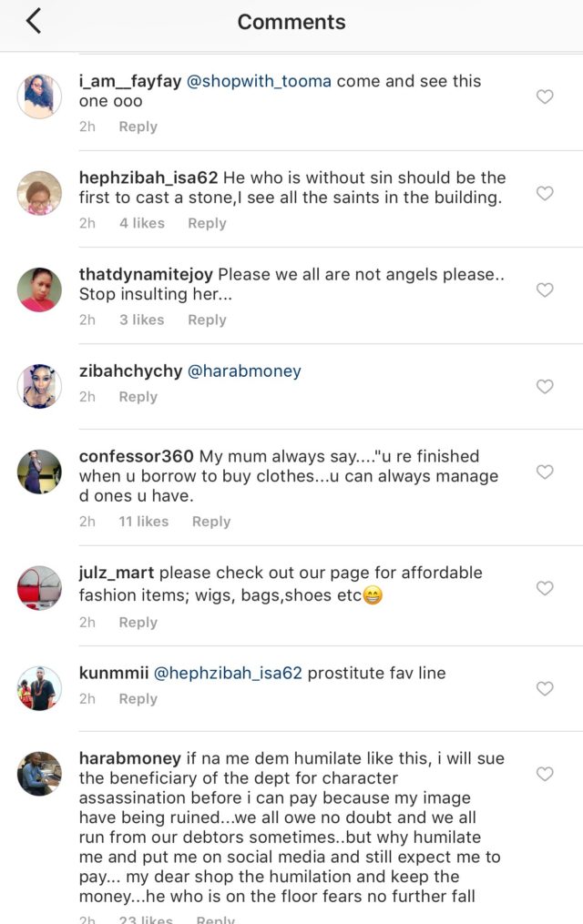Reply to confessor360's comment

210,522
